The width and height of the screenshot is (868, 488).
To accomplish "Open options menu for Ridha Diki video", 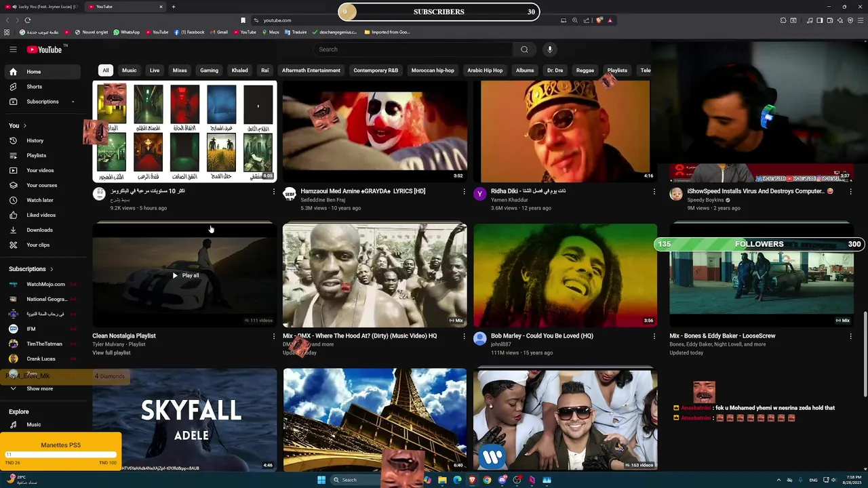I will point(654,192).
